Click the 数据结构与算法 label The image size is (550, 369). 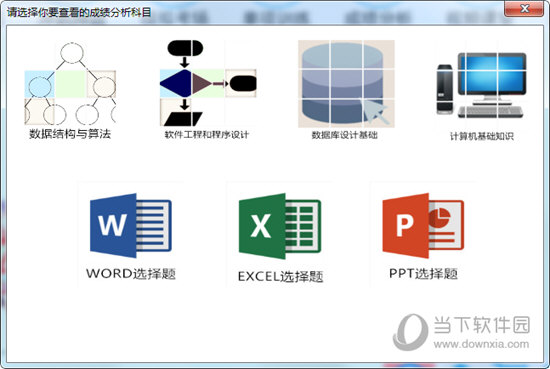[70, 134]
